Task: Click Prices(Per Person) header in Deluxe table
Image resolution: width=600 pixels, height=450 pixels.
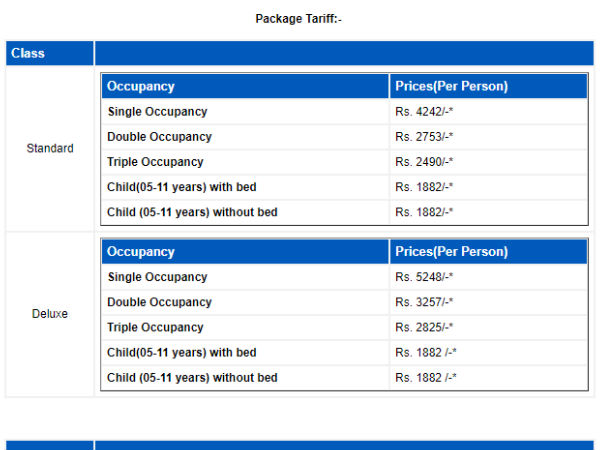Action: pos(451,252)
